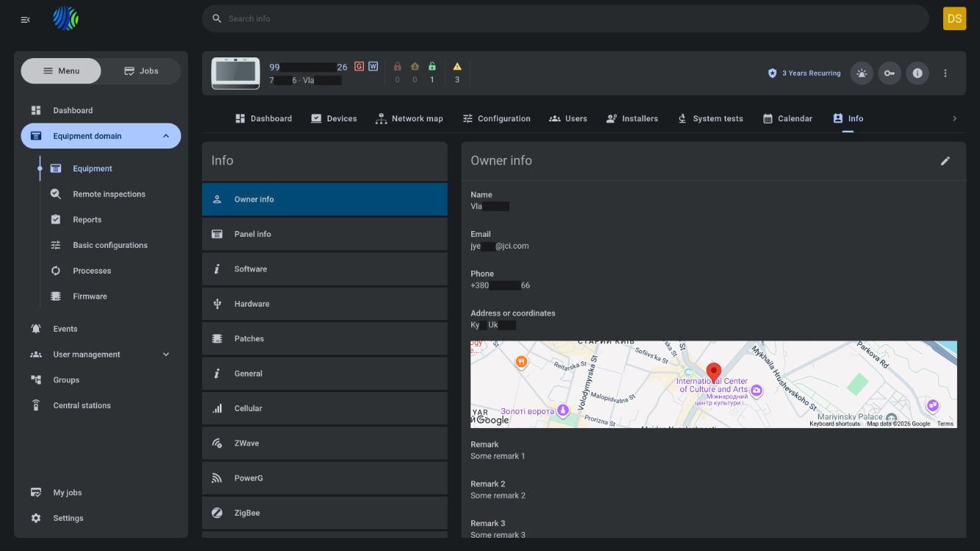Click the round info button in header
980x551 pixels.
(x=918, y=74)
